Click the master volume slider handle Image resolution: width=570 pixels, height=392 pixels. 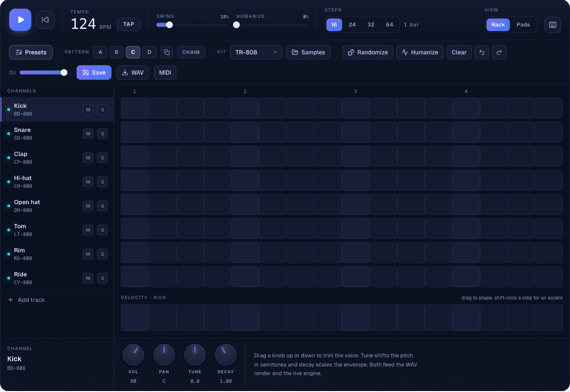(64, 72)
